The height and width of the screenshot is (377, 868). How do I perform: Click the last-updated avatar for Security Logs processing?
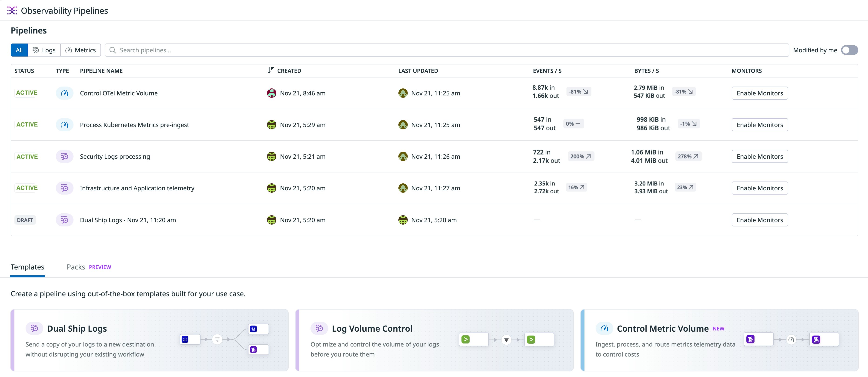pyautogui.click(x=403, y=156)
